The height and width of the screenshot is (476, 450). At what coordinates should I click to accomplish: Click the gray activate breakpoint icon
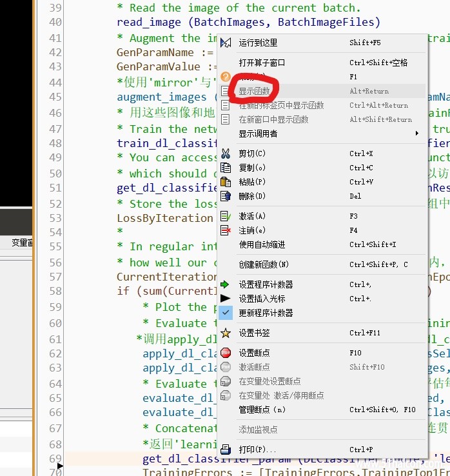point(226,367)
